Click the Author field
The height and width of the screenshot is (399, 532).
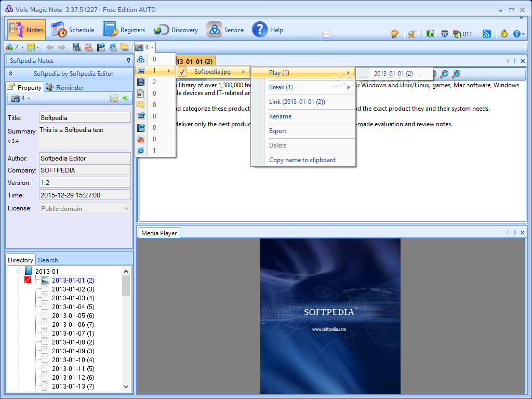85,158
